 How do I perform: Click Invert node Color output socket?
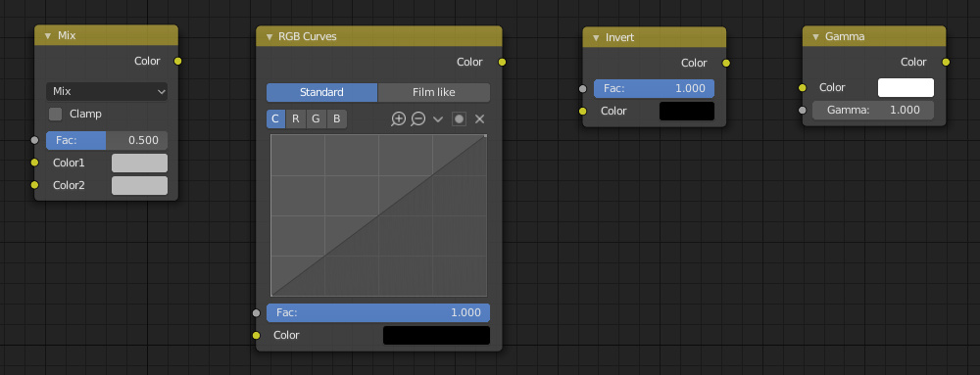[x=726, y=63]
